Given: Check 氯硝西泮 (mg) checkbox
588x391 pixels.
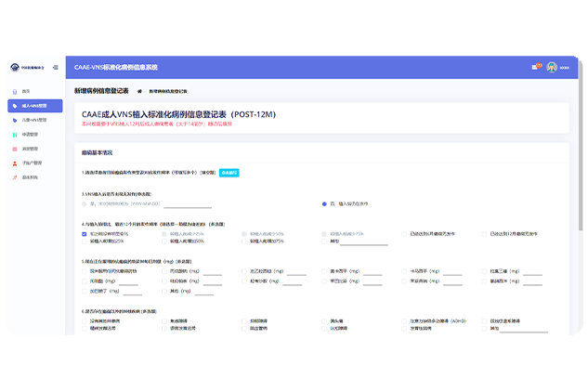Looking at the screenshot, I should click(484, 281).
